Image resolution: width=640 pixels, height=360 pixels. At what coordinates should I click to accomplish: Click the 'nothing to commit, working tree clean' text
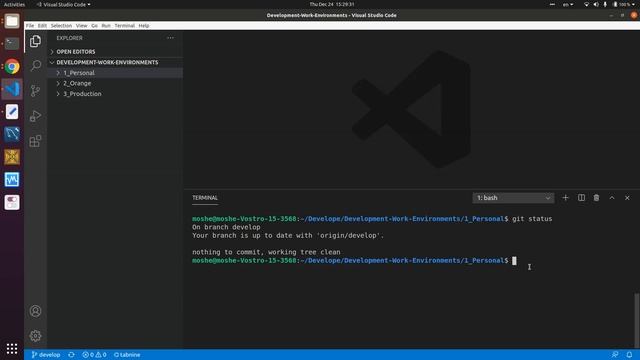266,252
